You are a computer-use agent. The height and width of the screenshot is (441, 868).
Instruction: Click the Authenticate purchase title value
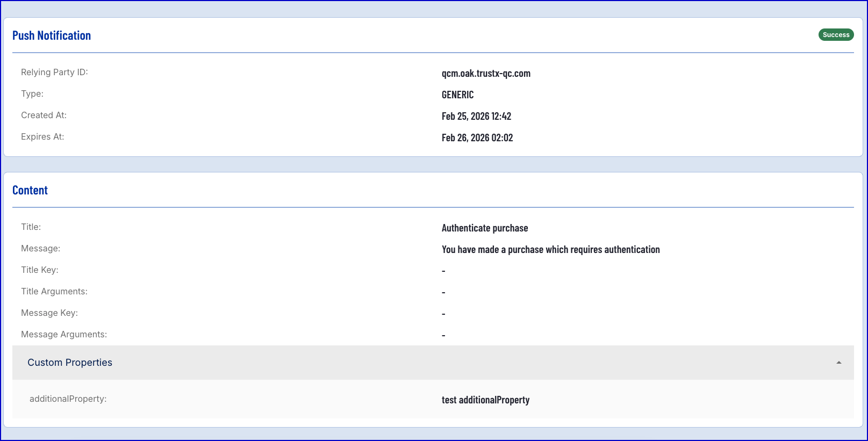(x=485, y=228)
